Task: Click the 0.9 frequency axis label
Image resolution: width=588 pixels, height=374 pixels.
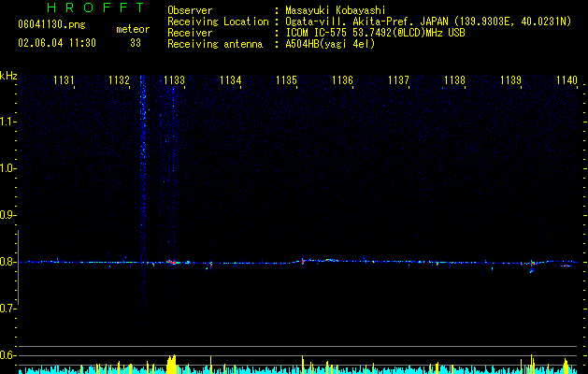Action: (x=7, y=215)
